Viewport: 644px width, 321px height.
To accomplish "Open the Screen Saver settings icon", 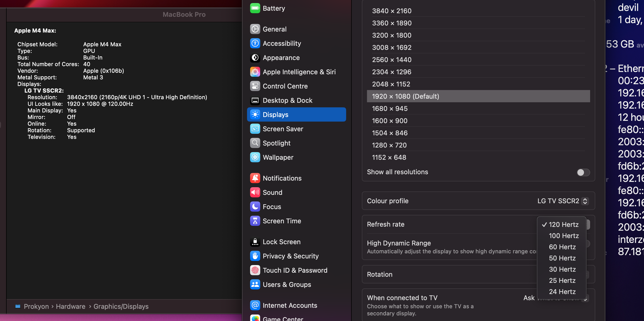I will click(255, 129).
